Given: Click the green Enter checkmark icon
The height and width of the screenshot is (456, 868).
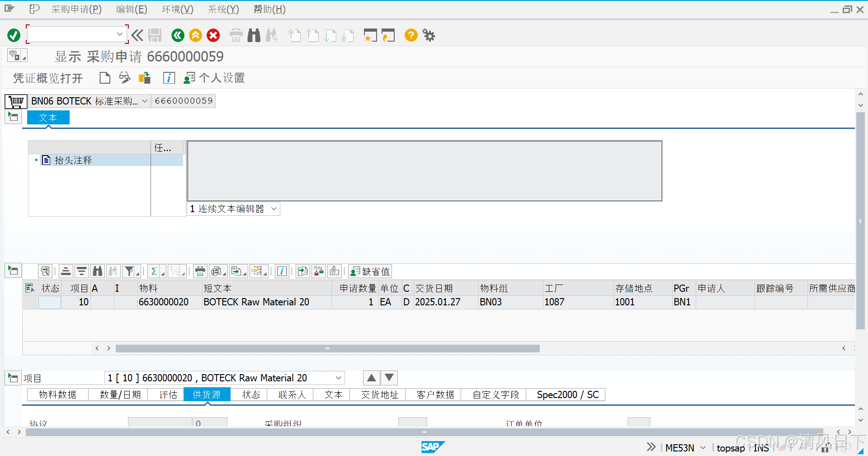Looking at the screenshot, I should 14,35.
